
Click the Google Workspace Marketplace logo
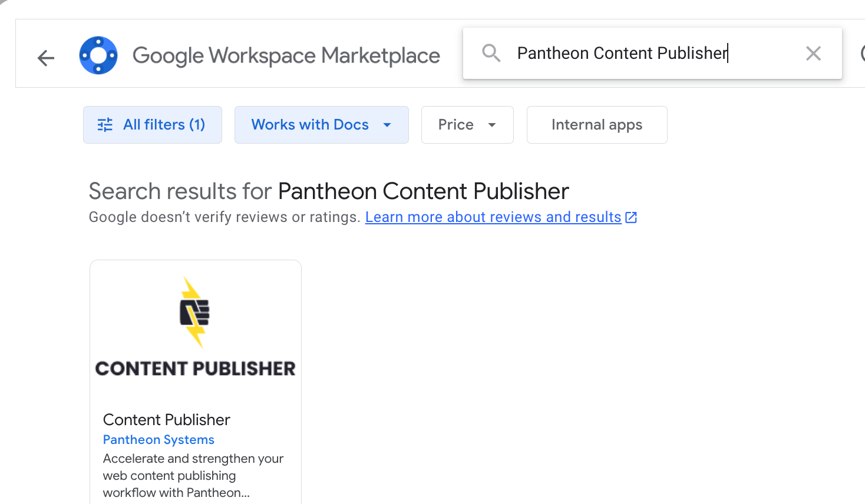(98, 55)
